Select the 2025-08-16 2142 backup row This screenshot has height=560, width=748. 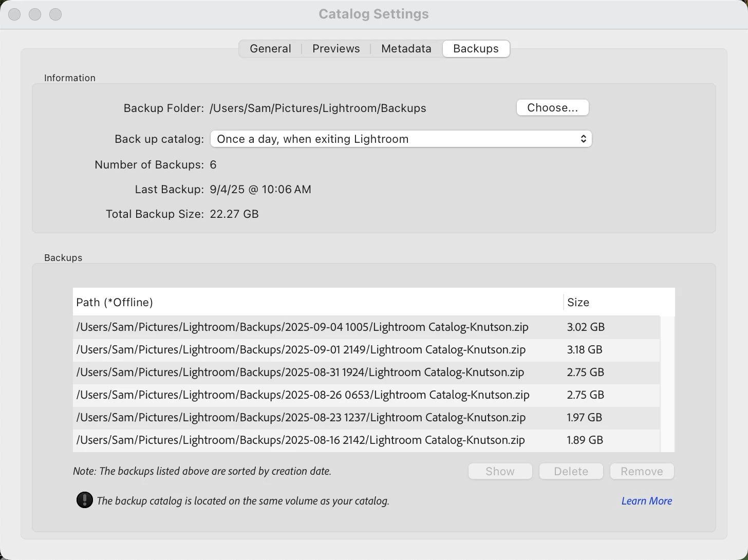pyautogui.click(x=366, y=440)
